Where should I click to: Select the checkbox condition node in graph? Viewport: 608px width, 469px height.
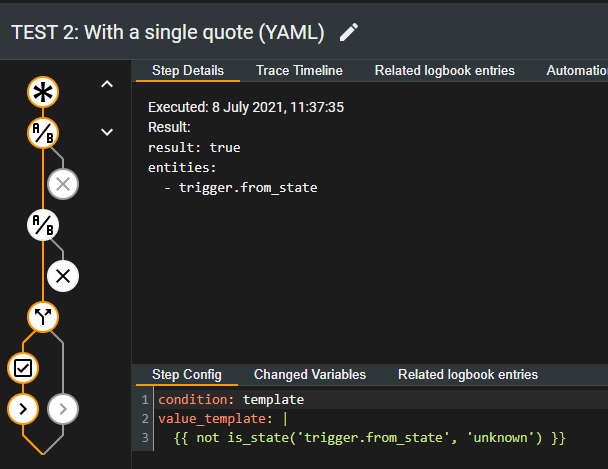[23, 367]
